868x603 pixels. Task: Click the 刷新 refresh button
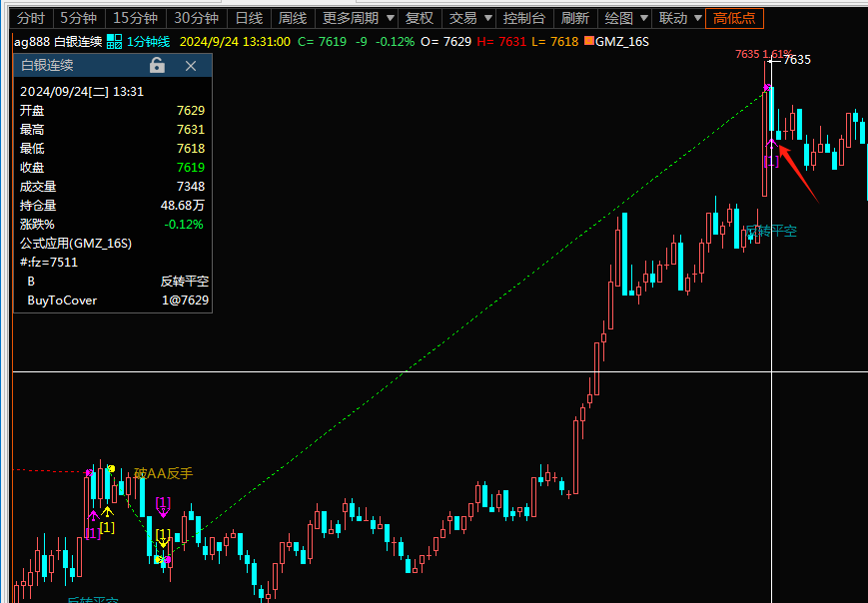coord(575,18)
